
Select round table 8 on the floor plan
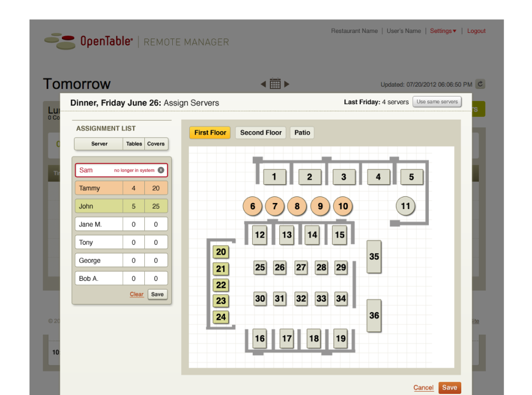click(297, 206)
